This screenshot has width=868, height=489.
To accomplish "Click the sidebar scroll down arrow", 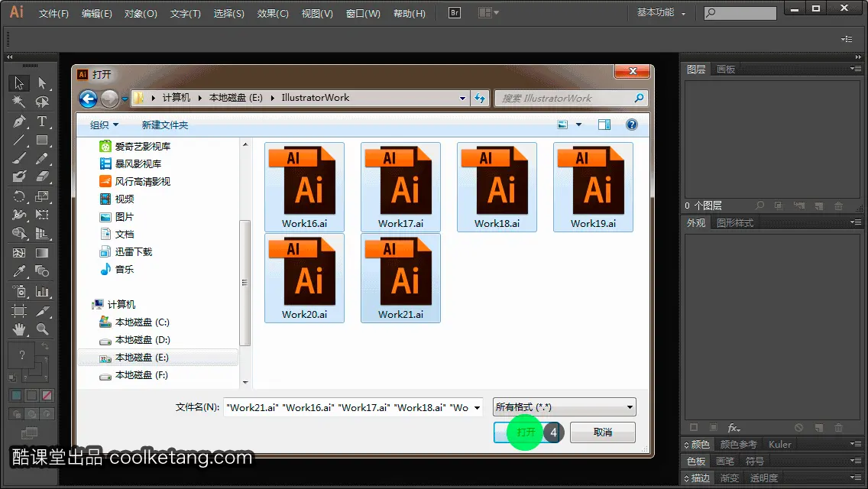I will coord(245,382).
